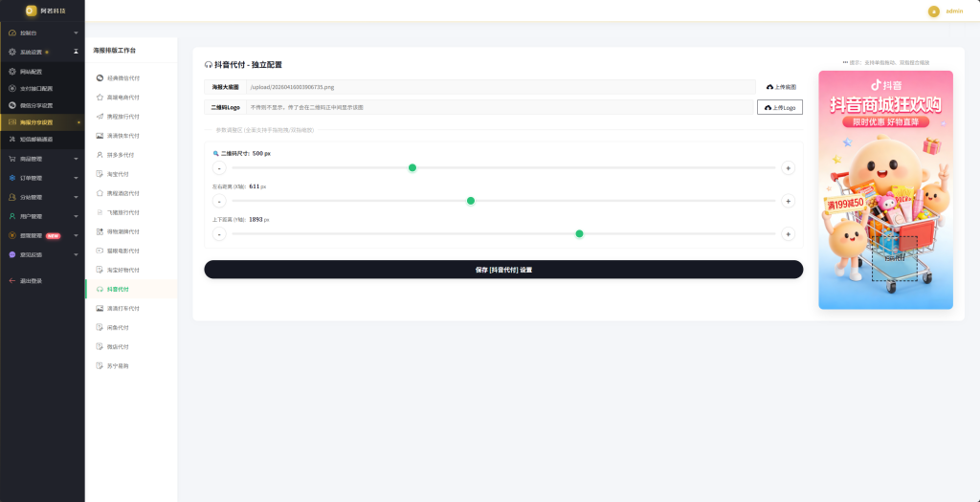Expand the 意见反馈 menu arrow
The image size is (980, 502).
pos(76,254)
